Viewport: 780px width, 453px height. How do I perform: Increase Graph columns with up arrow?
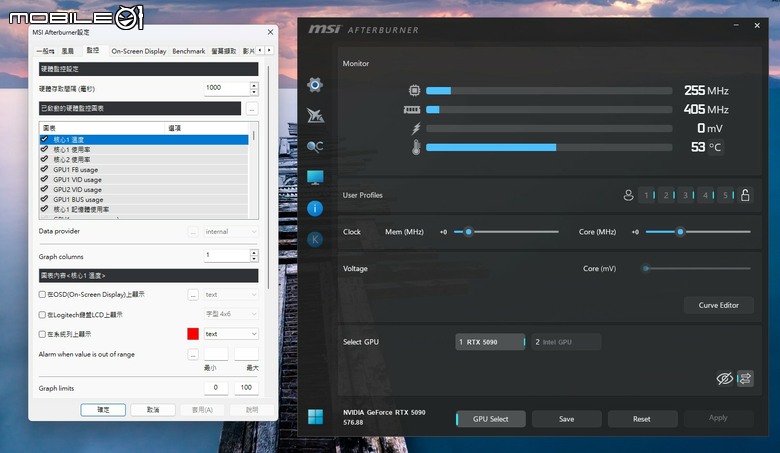click(254, 253)
